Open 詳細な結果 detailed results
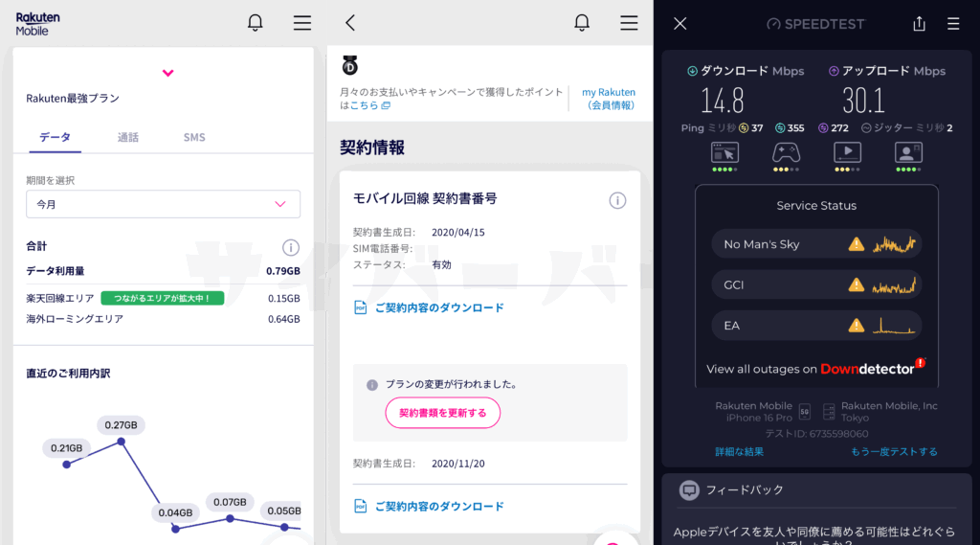980x545 pixels. (740, 451)
